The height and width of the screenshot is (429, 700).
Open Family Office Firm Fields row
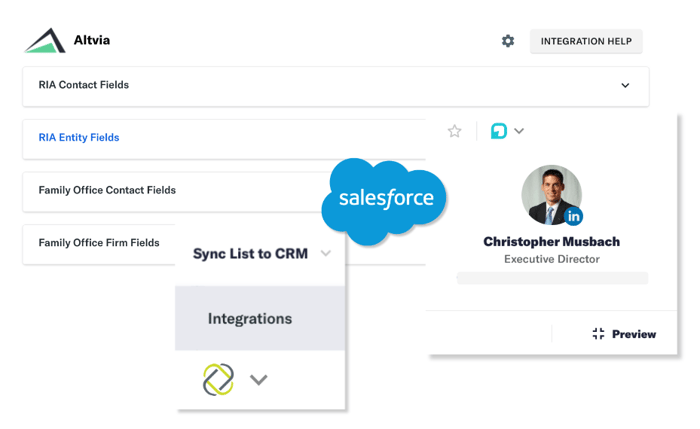pos(99,243)
